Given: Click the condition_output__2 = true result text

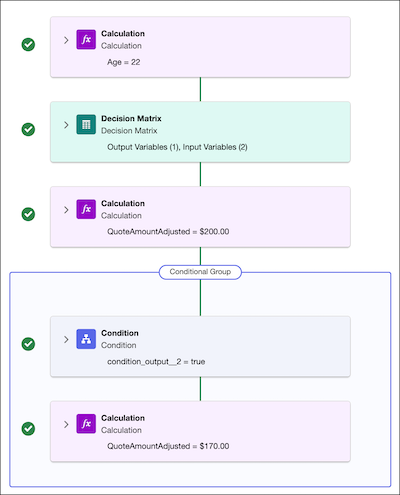Looking at the screenshot, I should (x=156, y=362).
